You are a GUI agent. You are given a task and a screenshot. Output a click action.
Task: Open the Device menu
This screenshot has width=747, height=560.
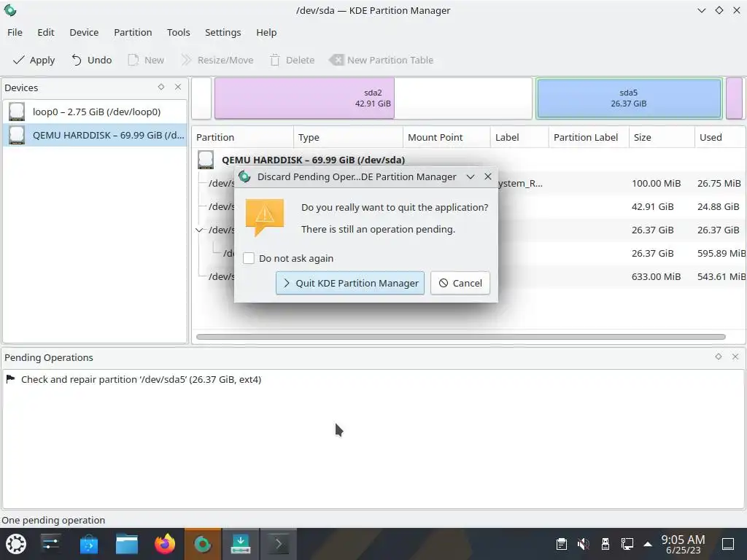84,32
